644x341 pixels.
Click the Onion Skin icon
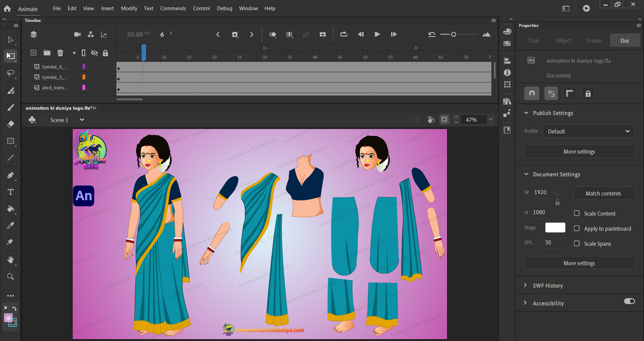tap(272, 35)
